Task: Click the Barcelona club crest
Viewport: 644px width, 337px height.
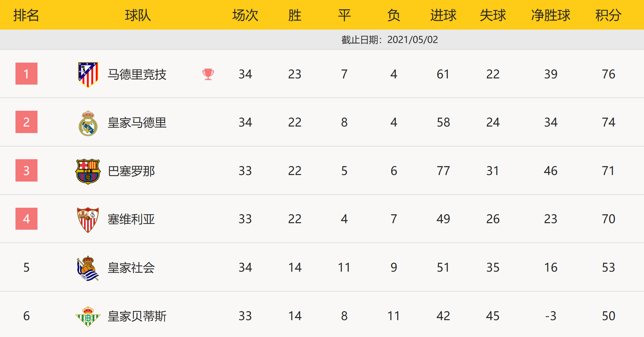Action: click(88, 171)
